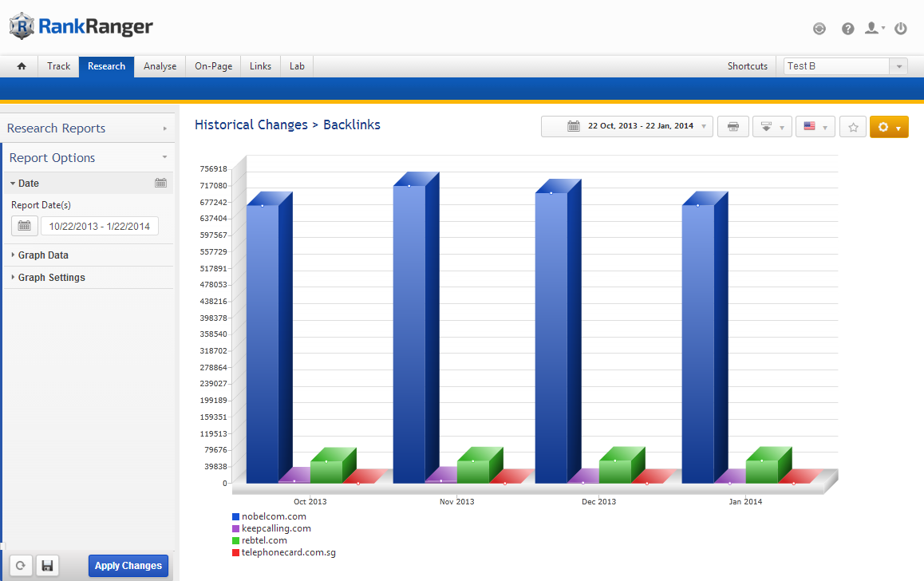Viewport: 924px width, 581px height.
Task: Expand the Graph Data section
Action: (x=43, y=255)
